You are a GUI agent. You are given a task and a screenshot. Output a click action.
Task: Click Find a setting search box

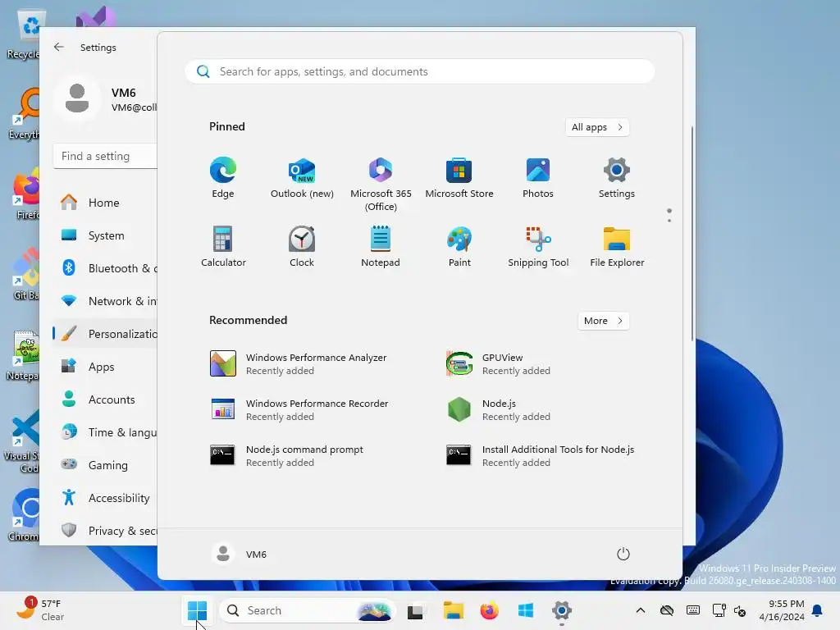[105, 156]
